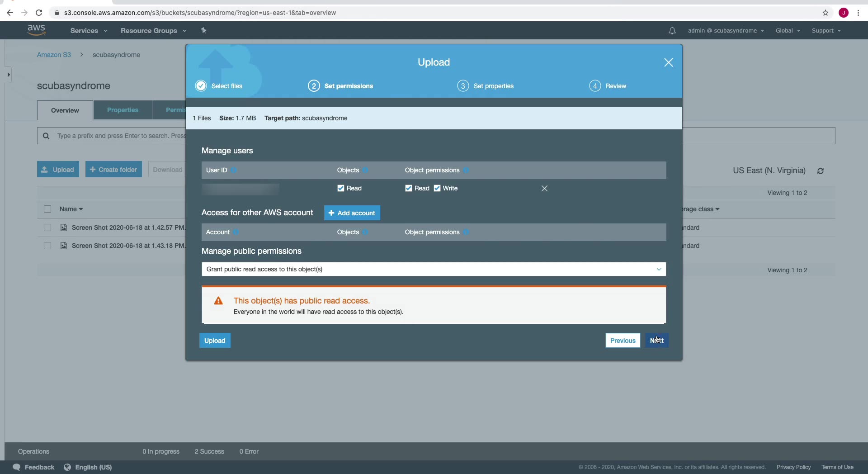868x474 pixels.
Task: Open the Operations status bar panel
Action: click(x=33, y=451)
